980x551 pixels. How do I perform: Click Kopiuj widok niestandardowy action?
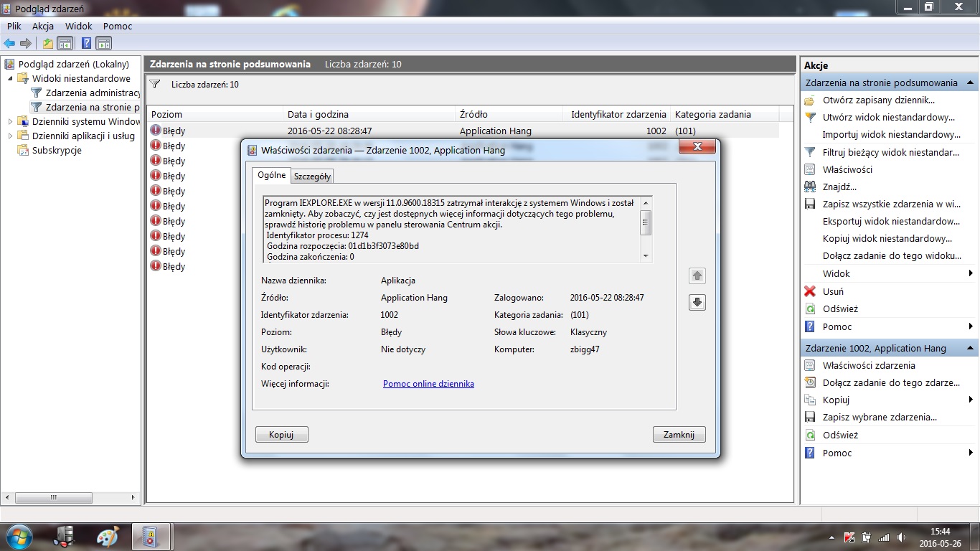887,239
